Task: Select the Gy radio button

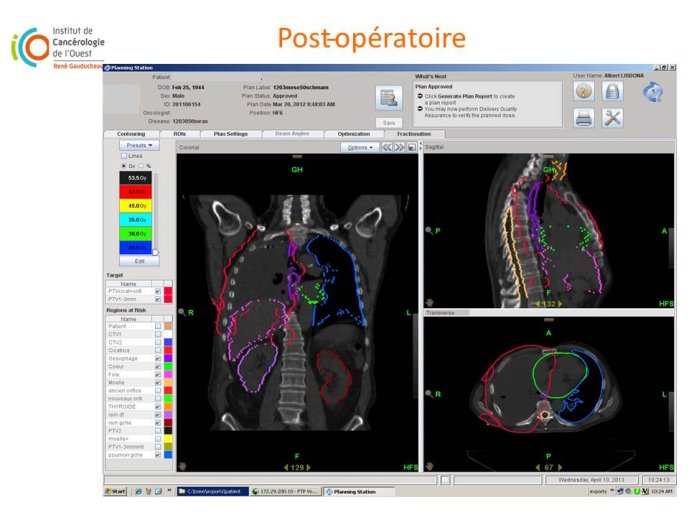Action: pyautogui.click(x=124, y=166)
